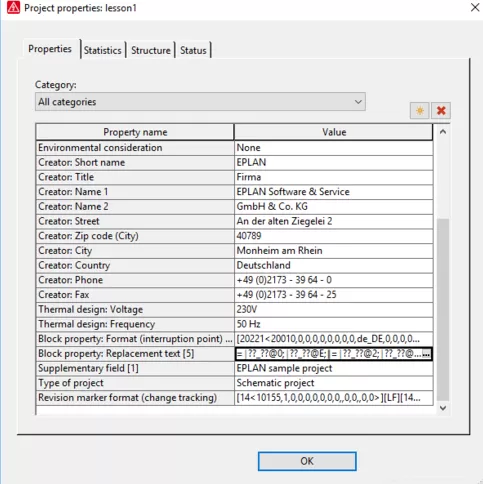This screenshot has width=483, height=484.
Task: Click the red X delete property icon
Action: pyautogui.click(x=441, y=110)
